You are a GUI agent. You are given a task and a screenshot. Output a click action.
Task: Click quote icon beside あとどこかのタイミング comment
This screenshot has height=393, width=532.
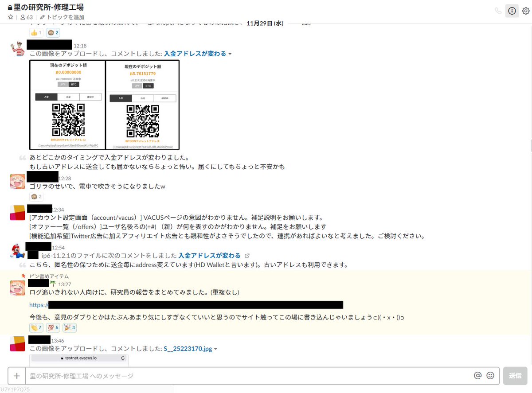coord(22,158)
